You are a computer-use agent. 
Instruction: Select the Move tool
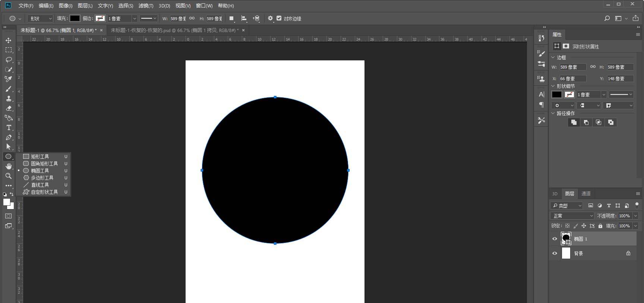8,40
